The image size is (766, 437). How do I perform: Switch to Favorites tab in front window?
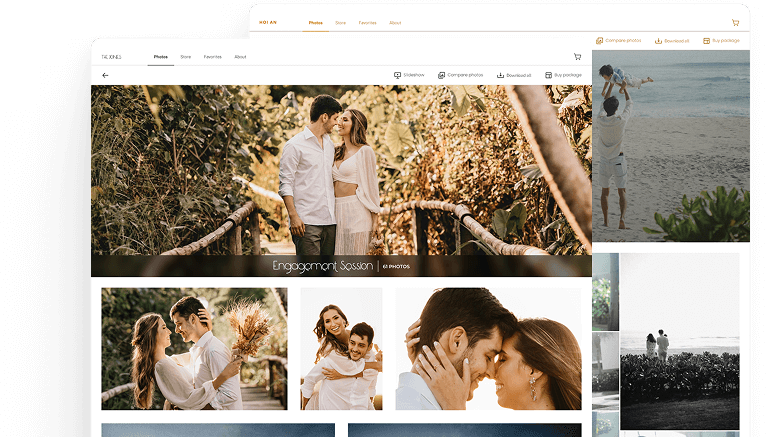pyautogui.click(x=213, y=57)
